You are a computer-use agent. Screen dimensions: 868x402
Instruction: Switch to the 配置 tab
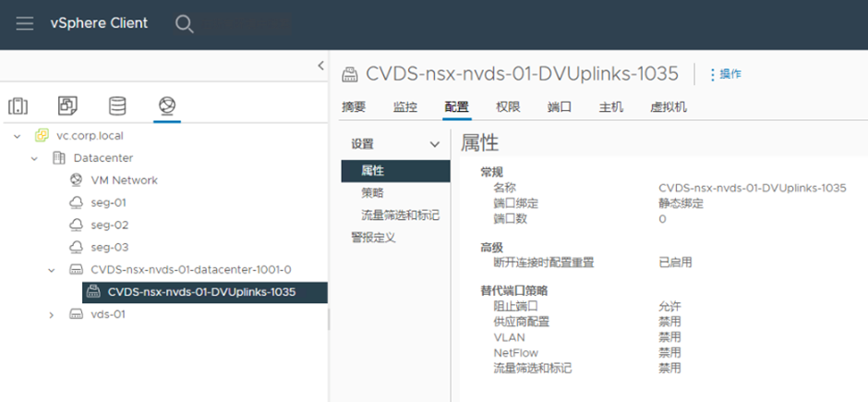[457, 107]
